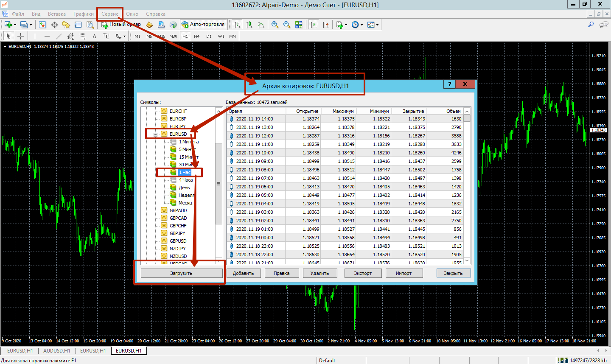Select the День timeframe under EURUSD

click(184, 188)
